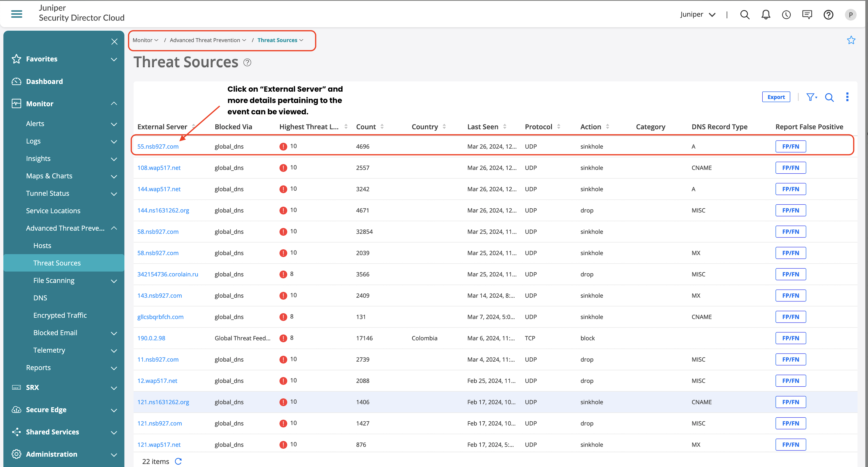Screen dimensions: 868x467
Task: Click the table search magnifier icon
Action: pyautogui.click(x=829, y=97)
